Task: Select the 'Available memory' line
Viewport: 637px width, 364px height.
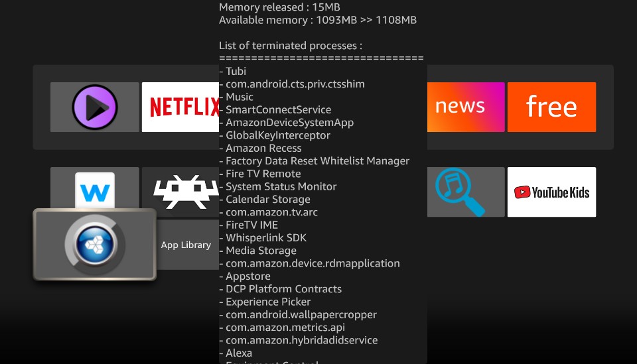Action: 318,20
